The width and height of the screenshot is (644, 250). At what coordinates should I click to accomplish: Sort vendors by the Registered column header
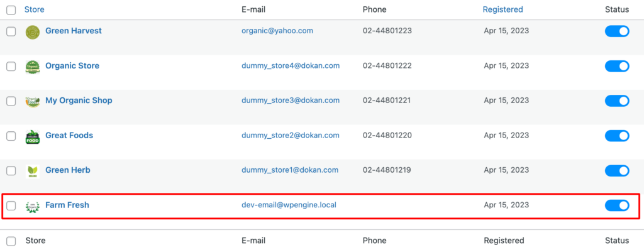click(502, 9)
